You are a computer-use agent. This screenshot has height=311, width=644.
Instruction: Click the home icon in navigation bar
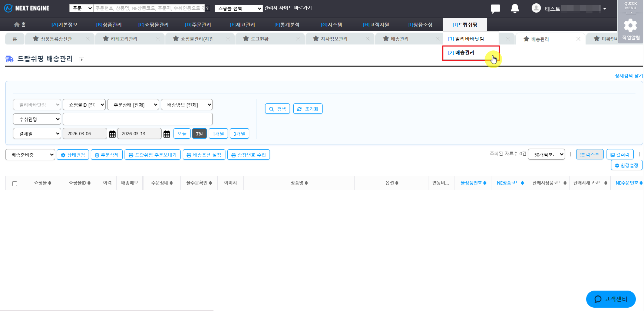[17, 24]
